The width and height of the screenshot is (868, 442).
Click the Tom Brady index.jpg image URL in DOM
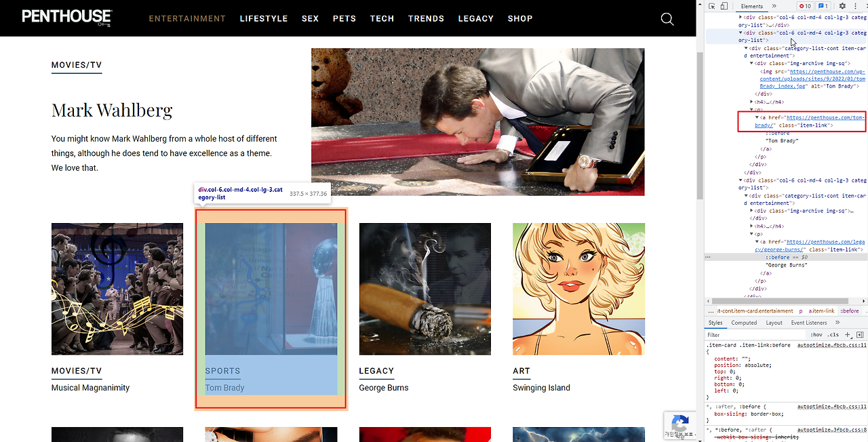(x=812, y=79)
